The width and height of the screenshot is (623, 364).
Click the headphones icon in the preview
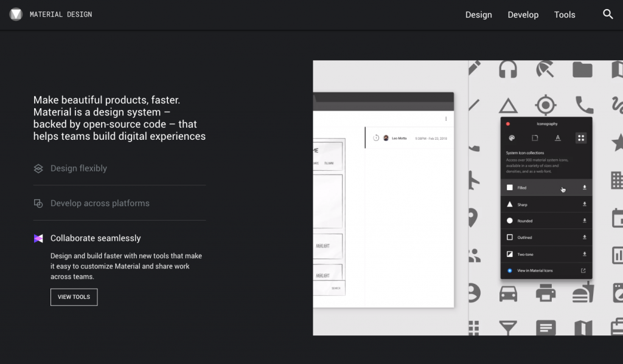click(x=508, y=69)
